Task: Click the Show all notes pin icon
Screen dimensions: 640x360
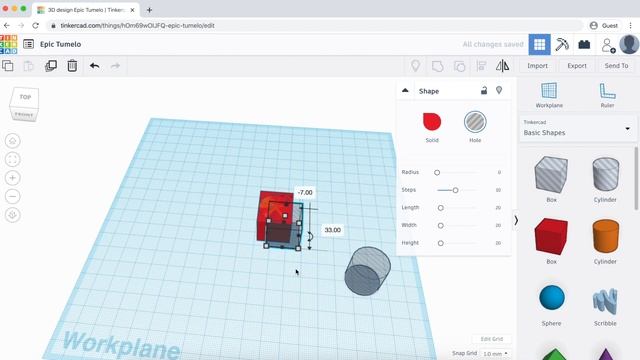Action: pos(415,66)
